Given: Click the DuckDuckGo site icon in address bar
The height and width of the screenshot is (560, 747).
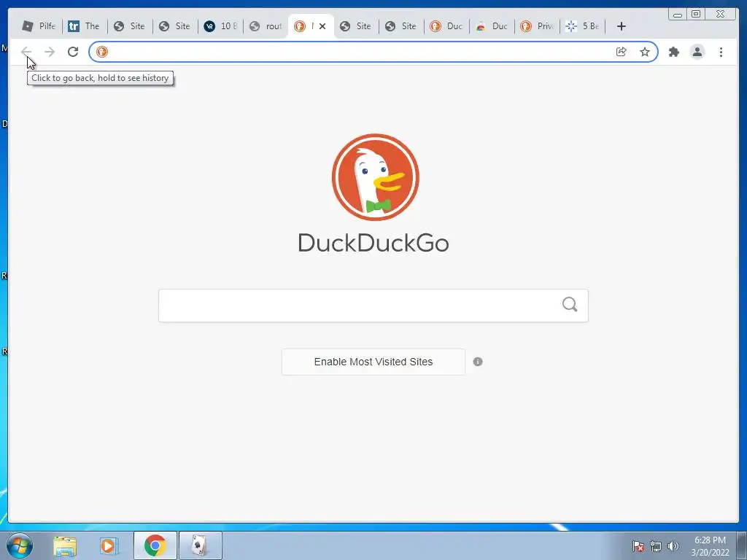Looking at the screenshot, I should (102, 52).
